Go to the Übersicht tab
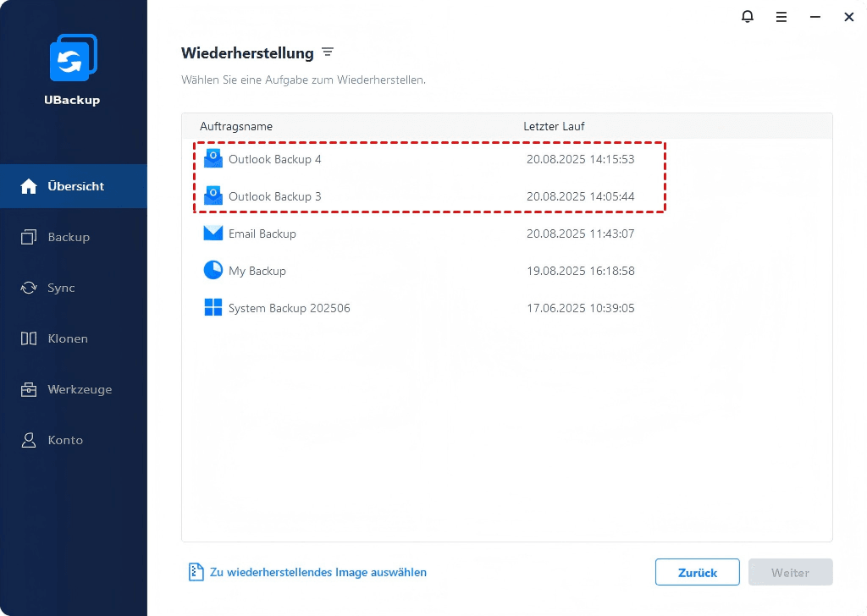 (x=74, y=186)
